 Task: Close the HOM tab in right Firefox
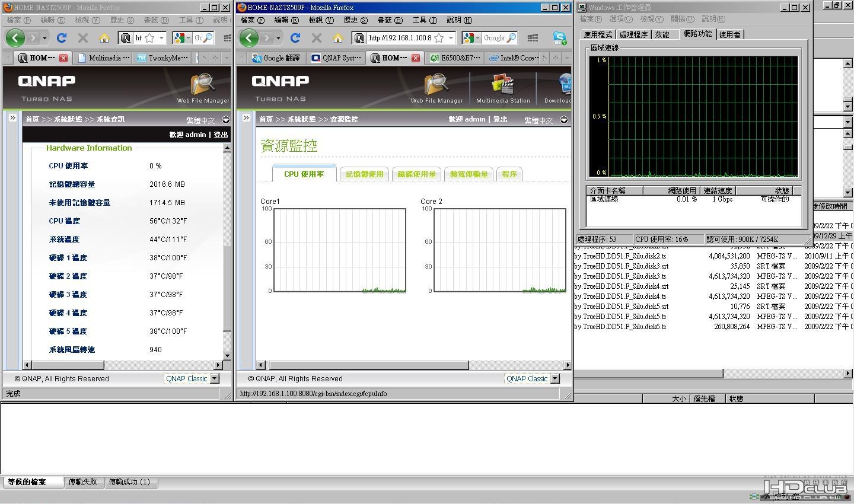click(x=416, y=58)
